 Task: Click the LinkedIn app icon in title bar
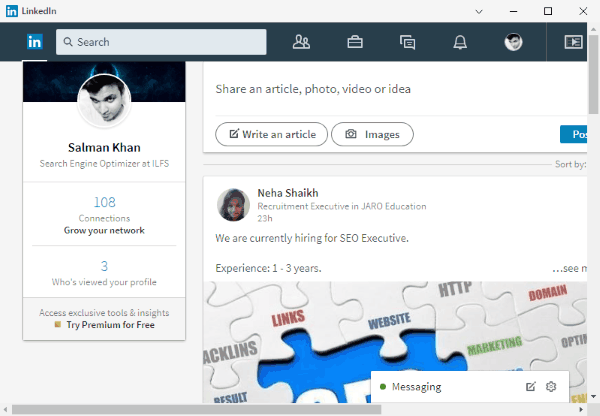click(11, 11)
